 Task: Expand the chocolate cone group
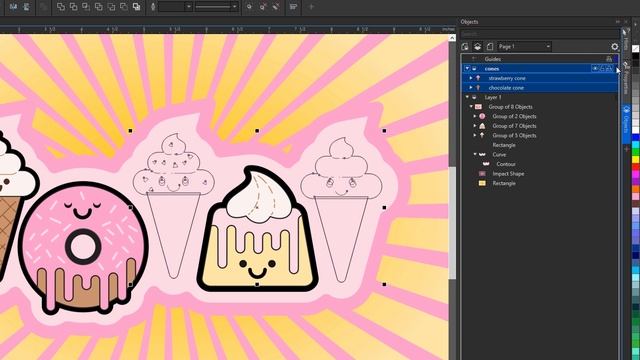tap(471, 88)
